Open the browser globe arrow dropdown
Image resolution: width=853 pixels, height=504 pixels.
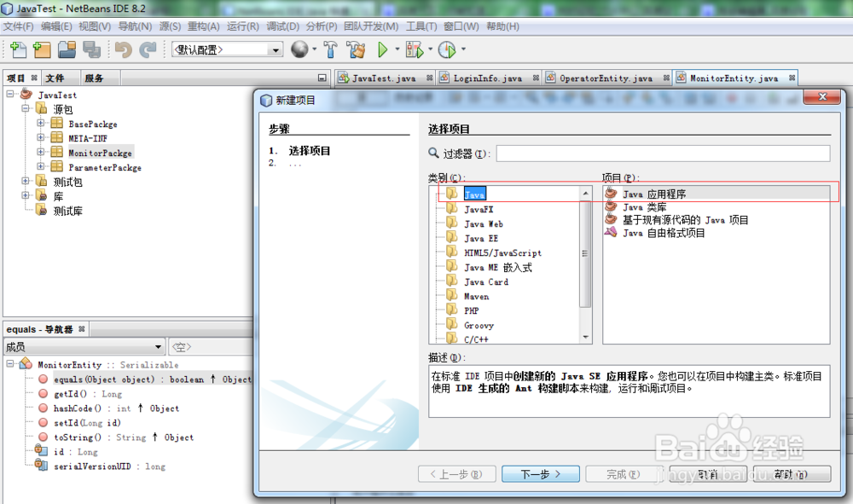[x=315, y=49]
